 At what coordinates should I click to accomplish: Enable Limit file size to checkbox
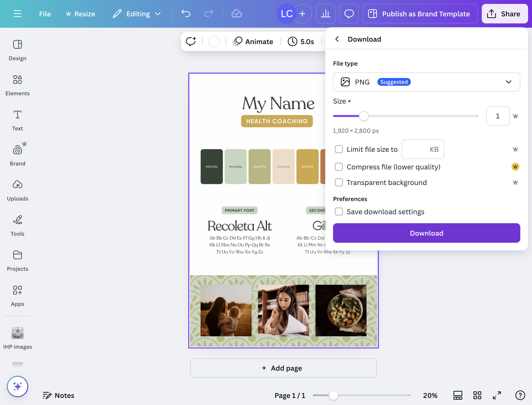[x=339, y=149]
